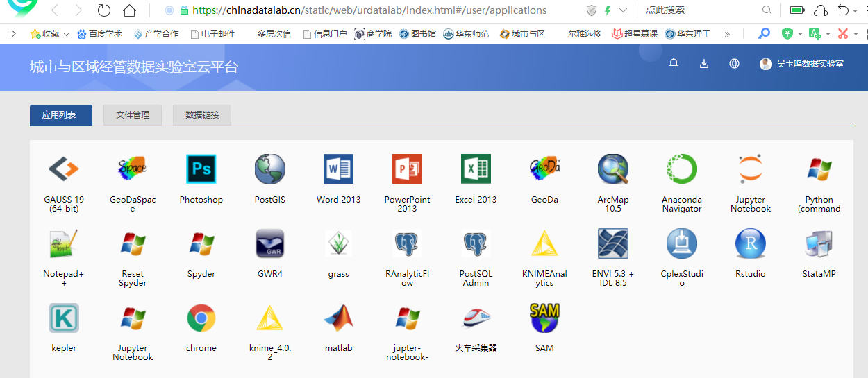Launch RAnalyticFlow
The height and width of the screenshot is (378, 868).
click(407, 243)
